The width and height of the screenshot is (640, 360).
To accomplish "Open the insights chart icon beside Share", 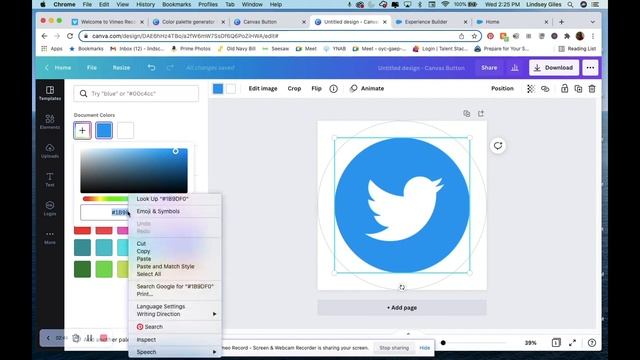I will click(515, 68).
